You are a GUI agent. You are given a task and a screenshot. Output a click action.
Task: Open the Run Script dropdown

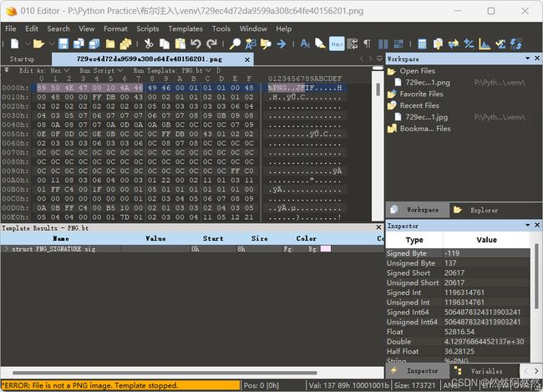click(x=101, y=70)
